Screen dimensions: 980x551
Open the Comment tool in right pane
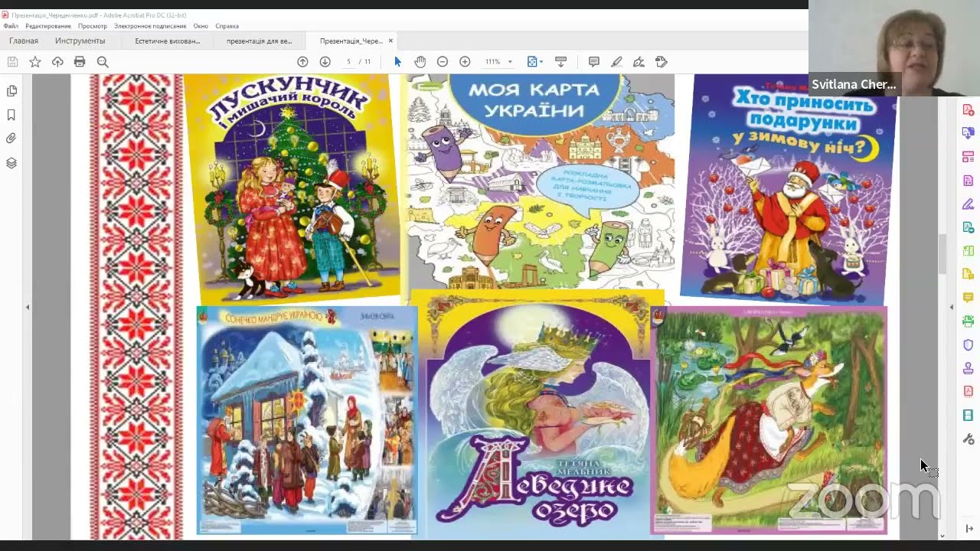(x=969, y=298)
